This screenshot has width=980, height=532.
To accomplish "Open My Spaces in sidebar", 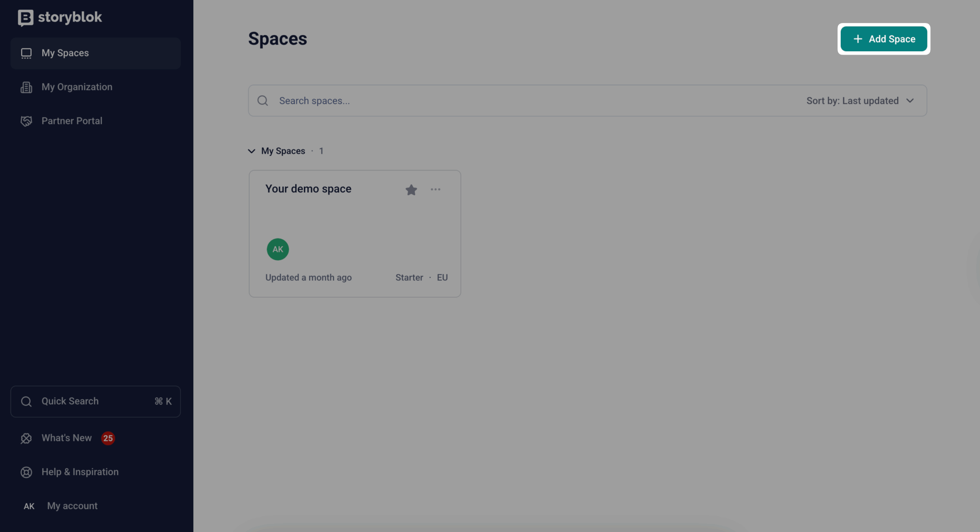I will click(65, 53).
